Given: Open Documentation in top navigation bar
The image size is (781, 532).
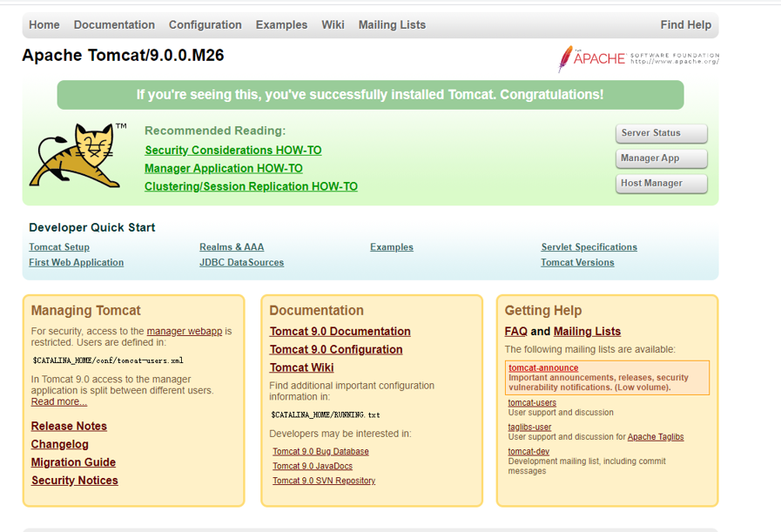Looking at the screenshot, I should click(x=114, y=25).
